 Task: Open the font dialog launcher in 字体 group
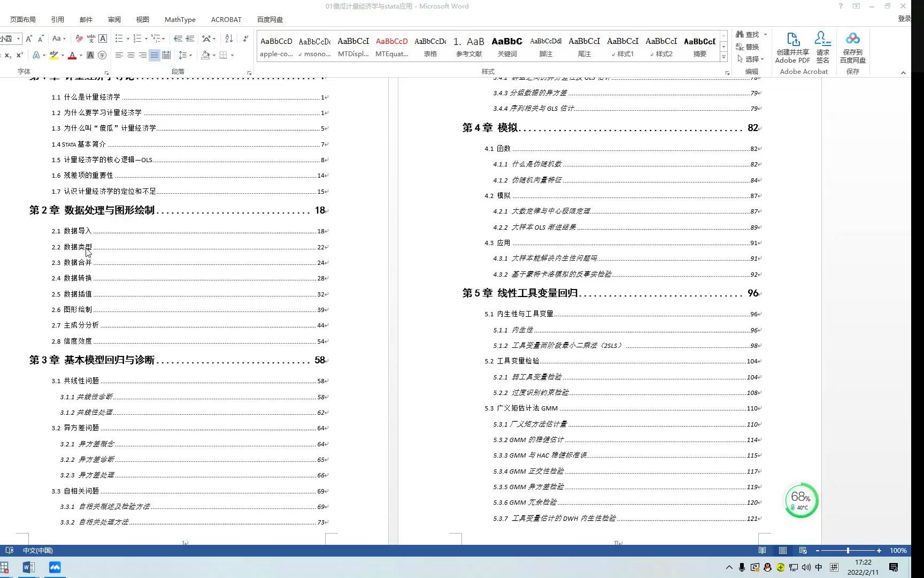(x=107, y=72)
